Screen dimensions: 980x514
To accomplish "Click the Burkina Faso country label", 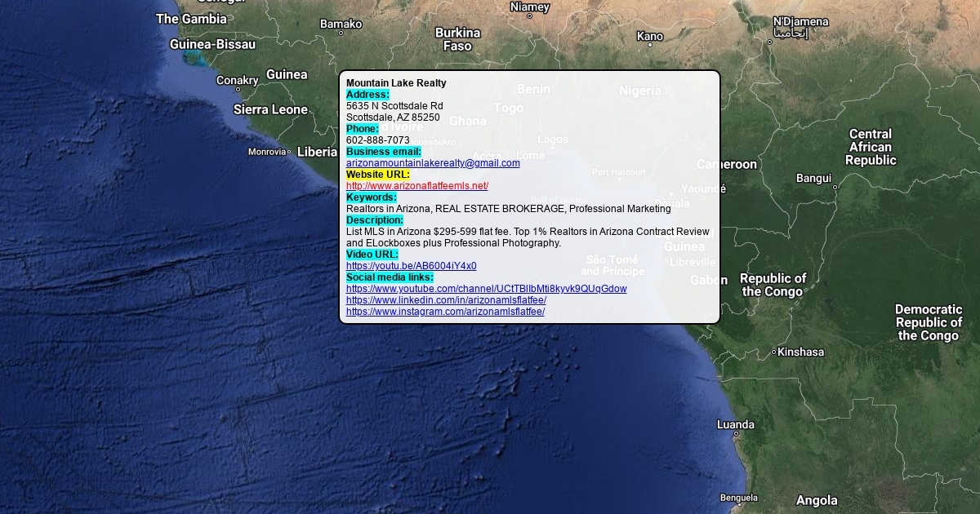I will [458, 39].
